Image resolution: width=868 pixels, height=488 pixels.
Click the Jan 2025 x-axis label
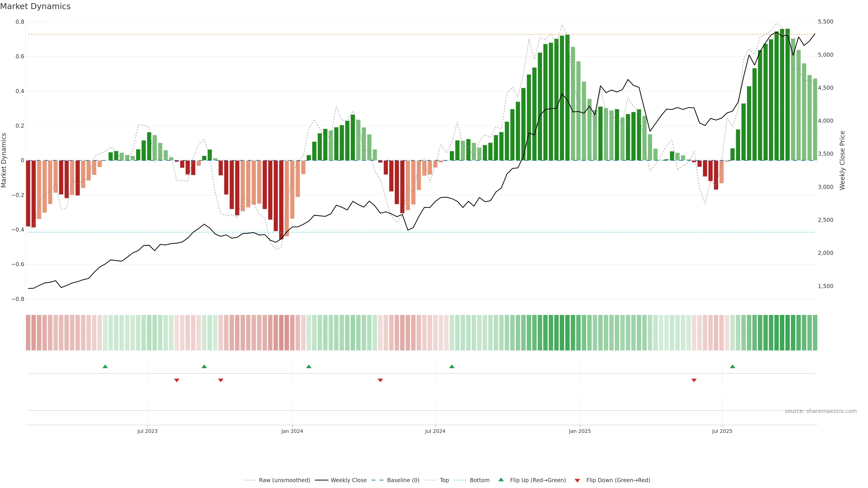tap(580, 431)
